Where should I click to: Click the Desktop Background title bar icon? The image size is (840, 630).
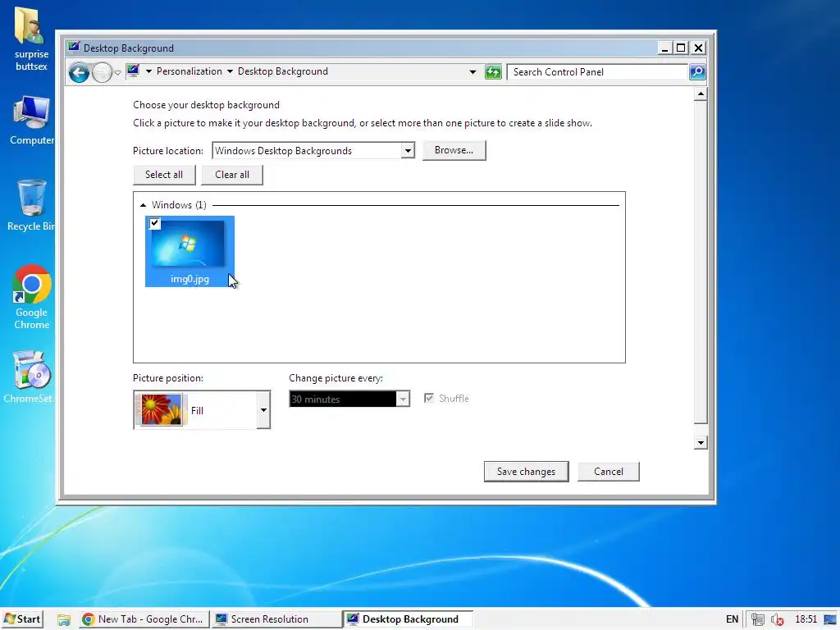click(74, 48)
